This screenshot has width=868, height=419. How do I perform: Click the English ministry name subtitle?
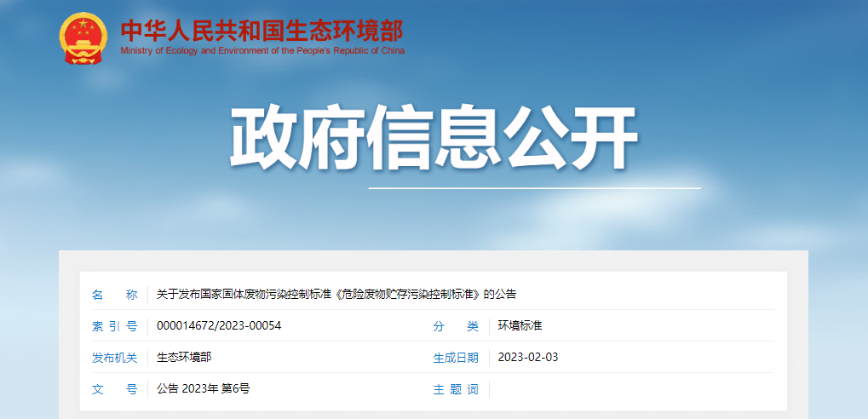click(262, 51)
